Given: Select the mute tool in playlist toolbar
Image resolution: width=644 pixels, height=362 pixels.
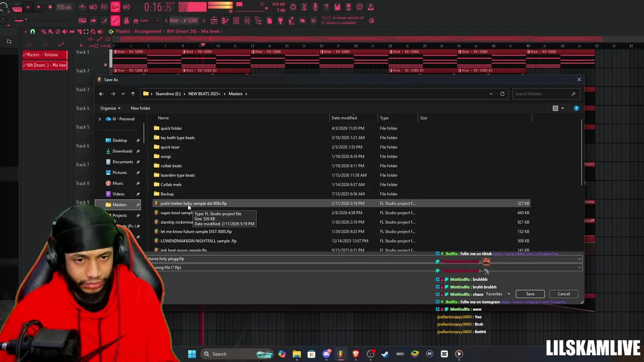Looking at the screenshot, I should [65, 31].
